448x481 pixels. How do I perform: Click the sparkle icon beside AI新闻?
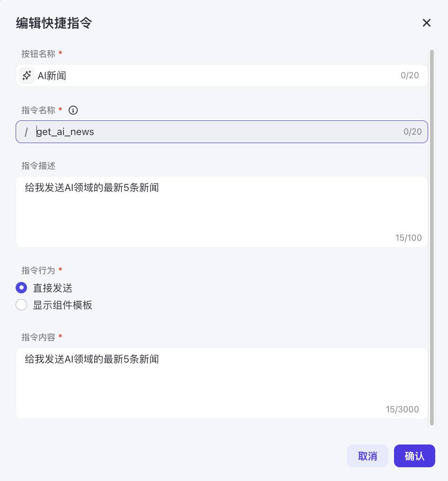pyautogui.click(x=27, y=75)
